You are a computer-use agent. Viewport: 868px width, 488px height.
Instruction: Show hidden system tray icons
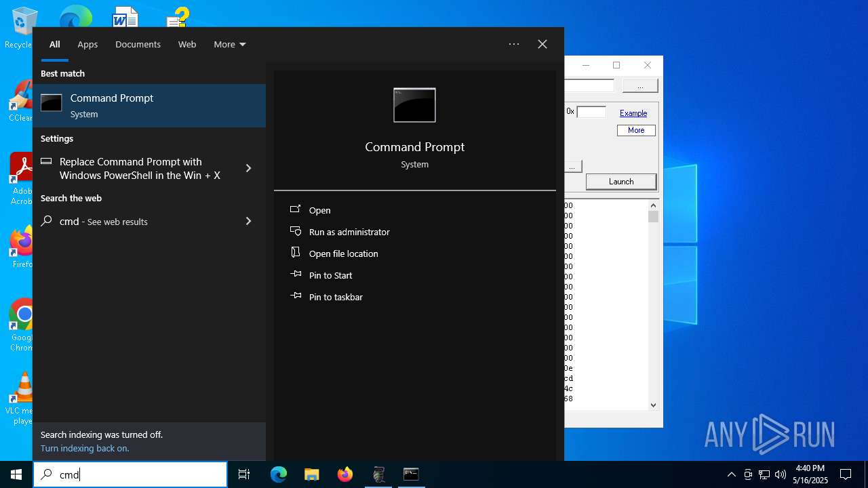(731, 474)
